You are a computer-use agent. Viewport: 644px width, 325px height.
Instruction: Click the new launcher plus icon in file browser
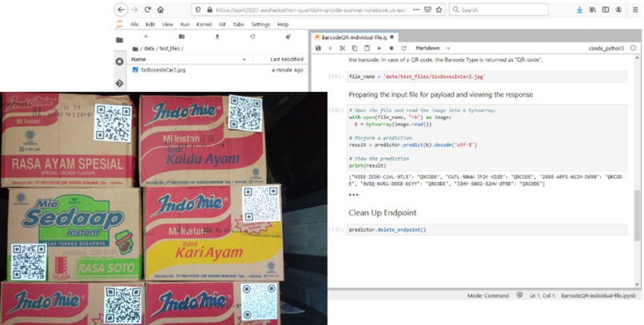[145, 37]
